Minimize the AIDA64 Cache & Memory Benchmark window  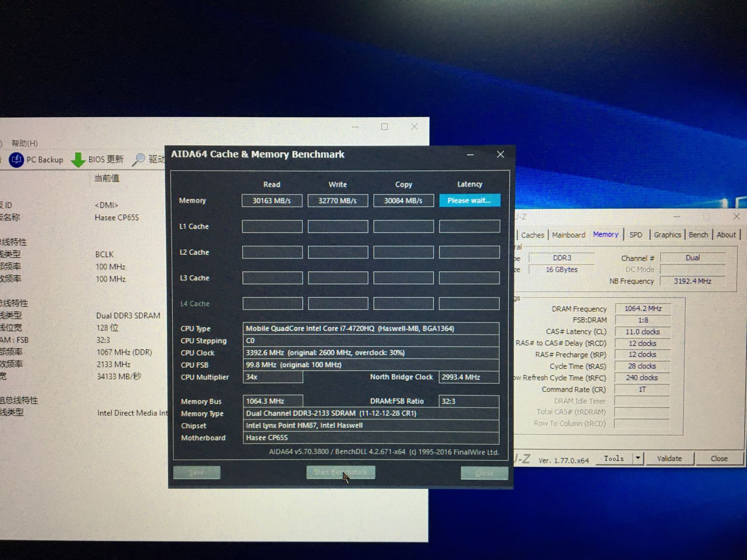pyautogui.click(x=470, y=154)
